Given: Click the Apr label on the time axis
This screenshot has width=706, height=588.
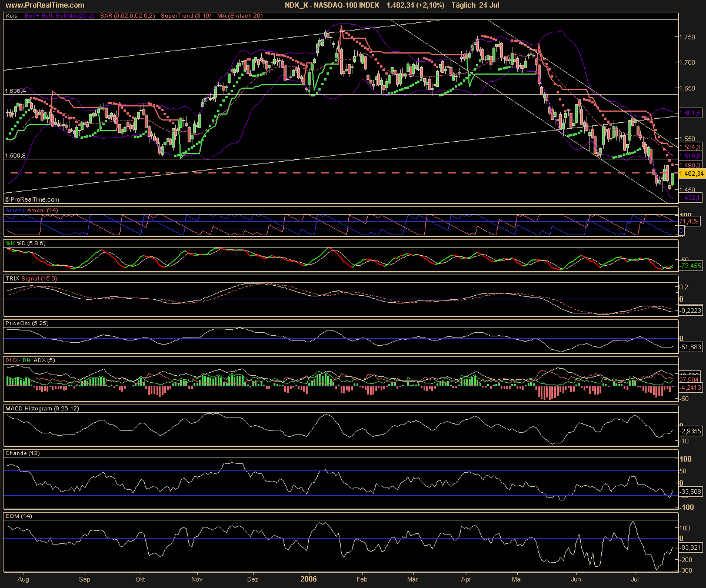Looking at the screenshot, I should click(x=467, y=579).
